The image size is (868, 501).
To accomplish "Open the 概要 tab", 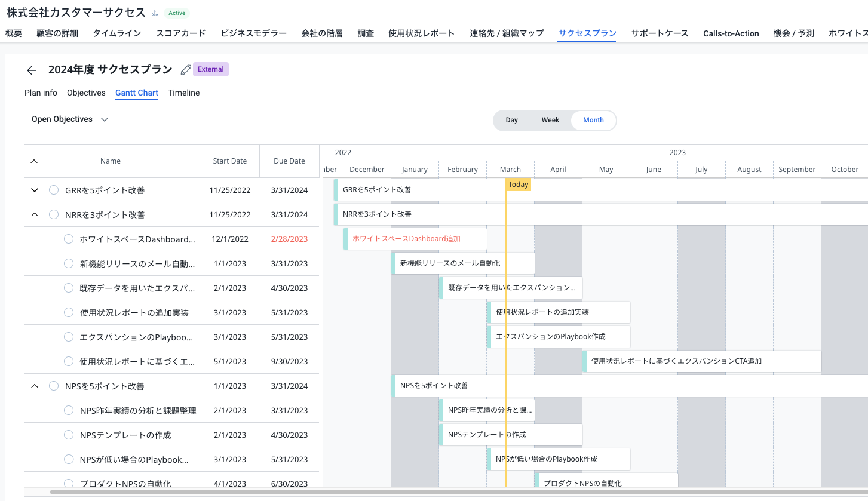I will point(14,33).
